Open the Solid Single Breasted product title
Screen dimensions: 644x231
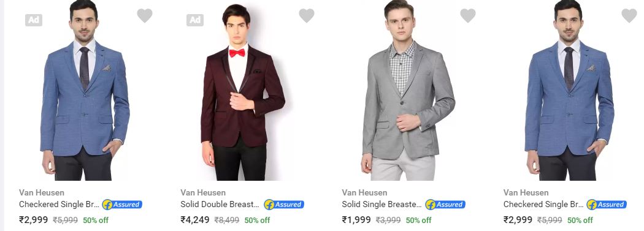click(x=381, y=204)
